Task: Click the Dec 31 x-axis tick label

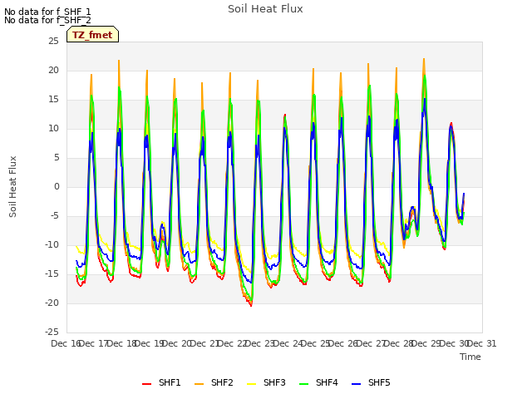Action: [482, 343]
